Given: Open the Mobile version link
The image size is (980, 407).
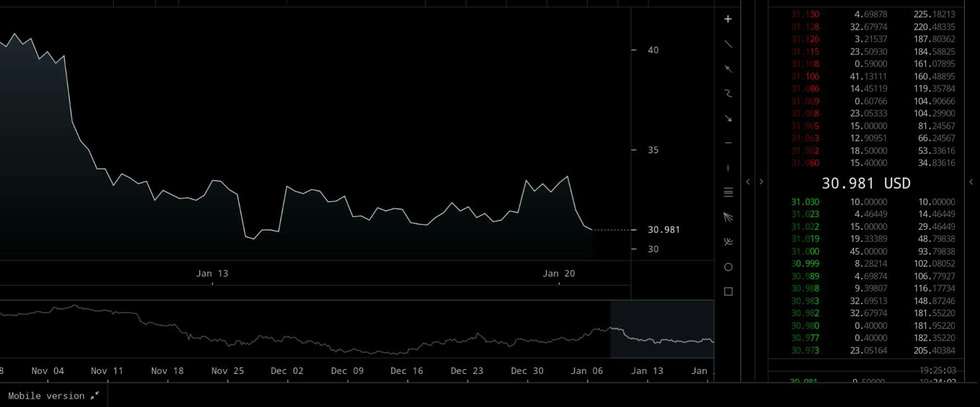Looking at the screenshot, I should coord(53,395).
